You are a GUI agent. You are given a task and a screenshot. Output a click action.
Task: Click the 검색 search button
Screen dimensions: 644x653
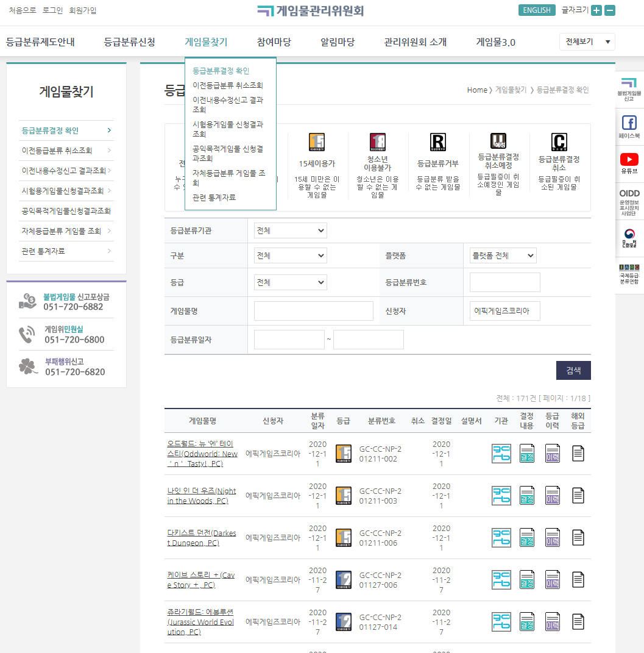(573, 370)
